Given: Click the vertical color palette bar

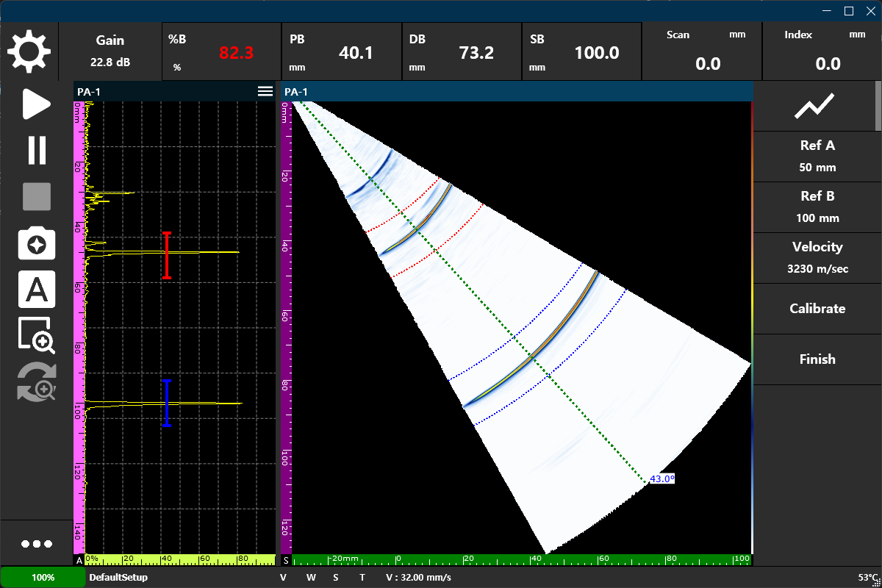Looking at the screenshot, I should (752, 328).
